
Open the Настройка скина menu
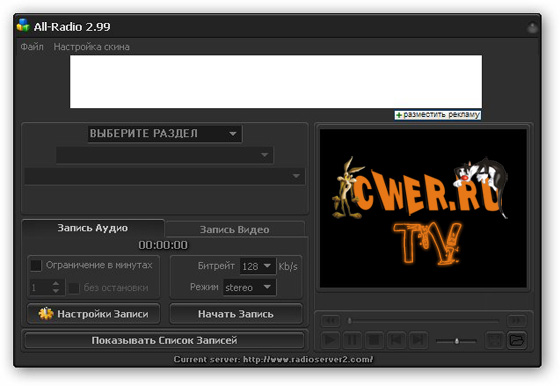tap(91, 47)
